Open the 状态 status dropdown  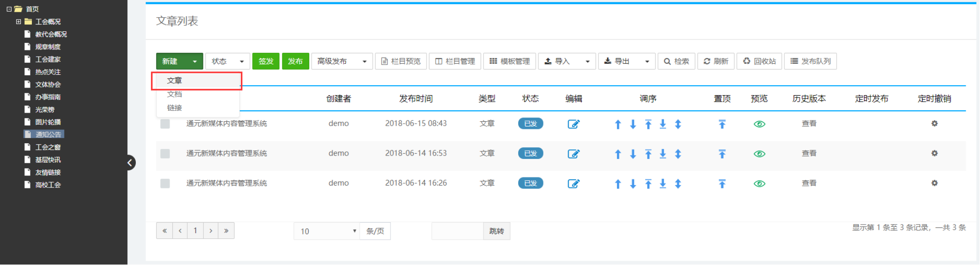coord(227,61)
